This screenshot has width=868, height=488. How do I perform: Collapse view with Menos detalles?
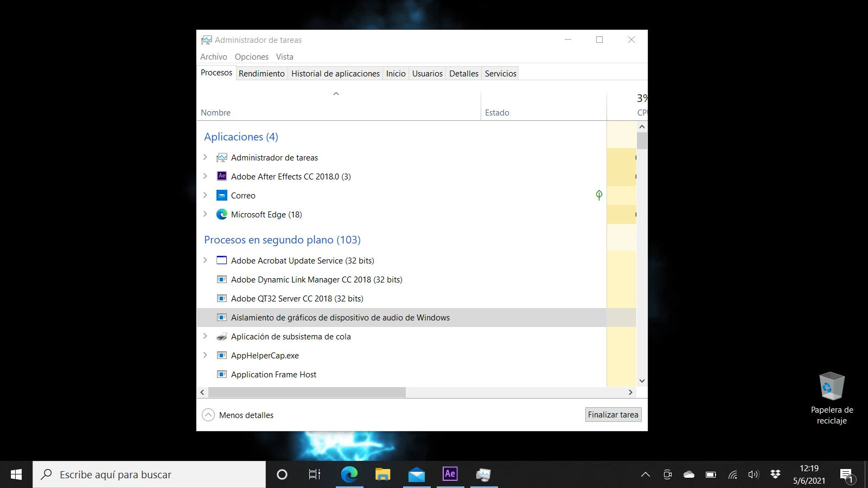[x=238, y=415]
